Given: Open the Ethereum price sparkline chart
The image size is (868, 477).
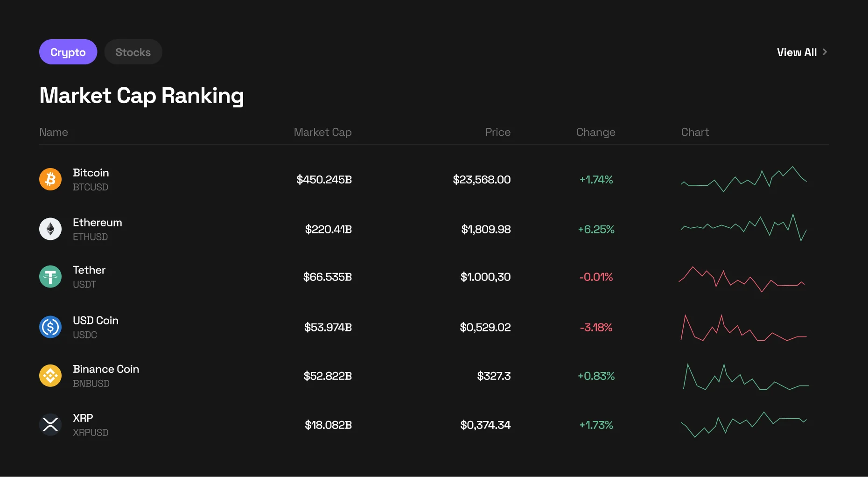Looking at the screenshot, I should coord(743,228).
